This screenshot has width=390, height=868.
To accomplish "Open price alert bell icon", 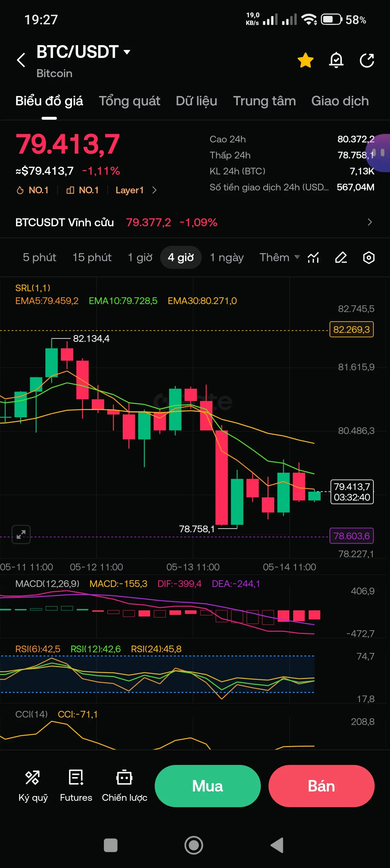I will pos(336,60).
